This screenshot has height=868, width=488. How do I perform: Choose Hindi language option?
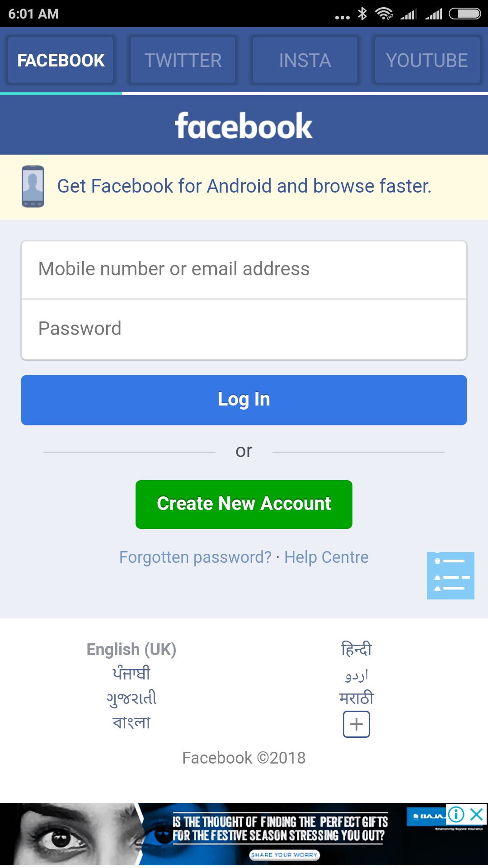(x=357, y=649)
